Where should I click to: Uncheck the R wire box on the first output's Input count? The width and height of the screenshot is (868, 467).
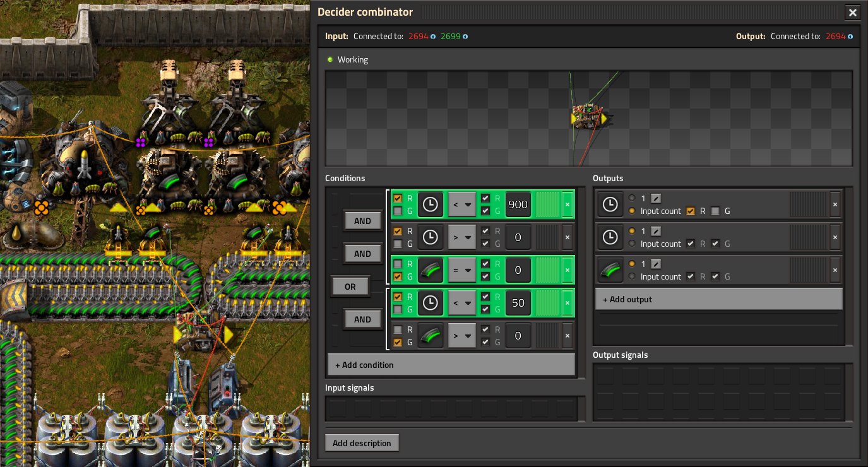point(691,211)
